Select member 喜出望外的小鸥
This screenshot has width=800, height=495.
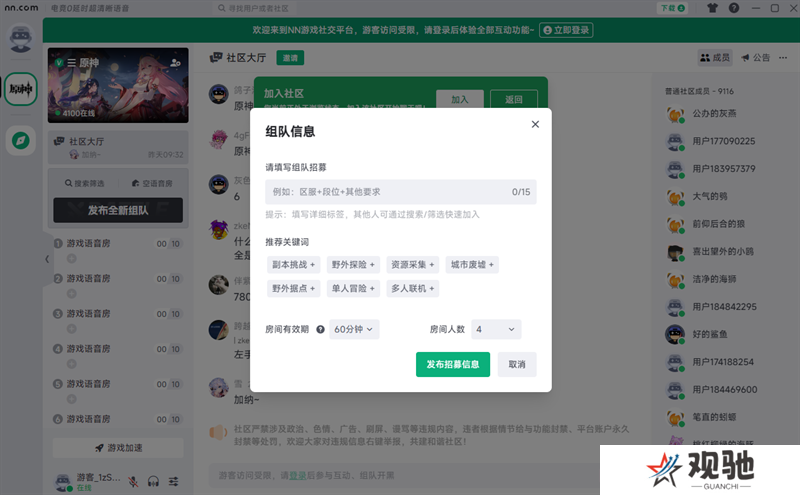pyautogui.click(x=724, y=252)
